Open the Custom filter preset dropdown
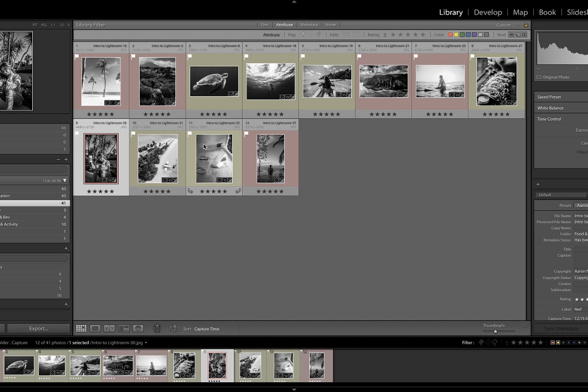588x392 pixels. click(x=506, y=25)
